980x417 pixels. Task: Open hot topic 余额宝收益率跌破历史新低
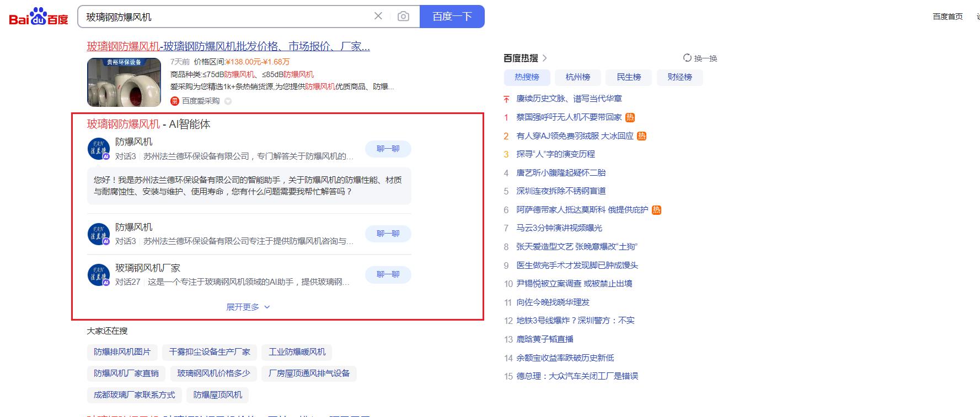565,358
